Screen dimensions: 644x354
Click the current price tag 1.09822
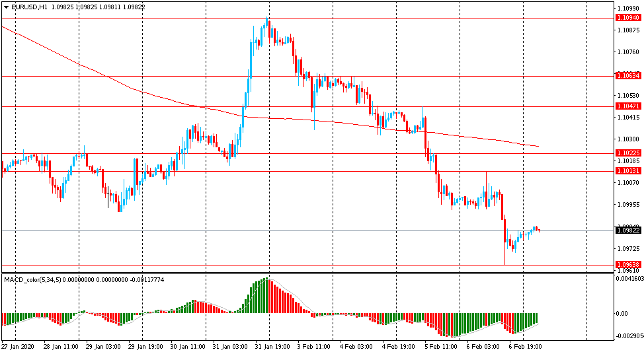coord(627,230)
